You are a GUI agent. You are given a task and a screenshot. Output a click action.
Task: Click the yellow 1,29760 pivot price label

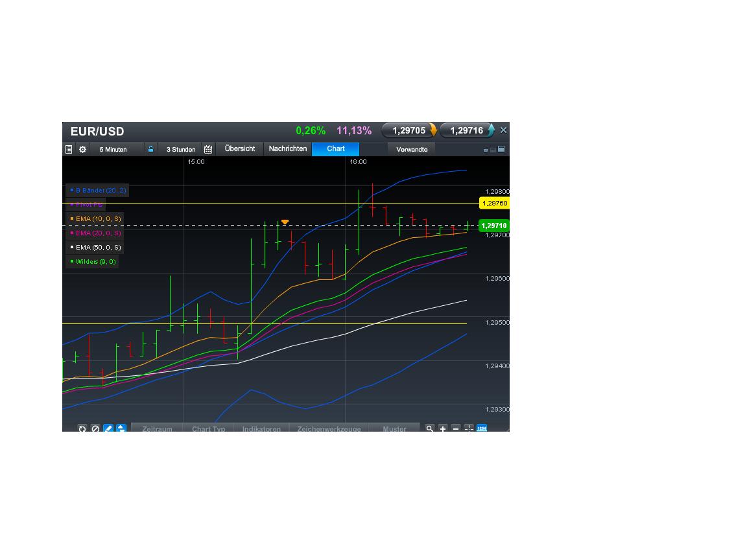click(495, 204)
